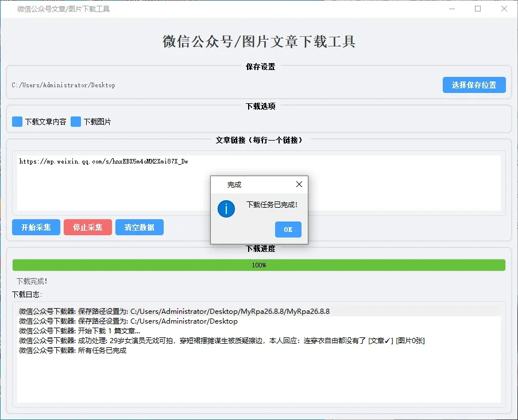The width and height of the screenshot is (518, 420).
Task: Click the red 停止采集 button
Action: 88,227
